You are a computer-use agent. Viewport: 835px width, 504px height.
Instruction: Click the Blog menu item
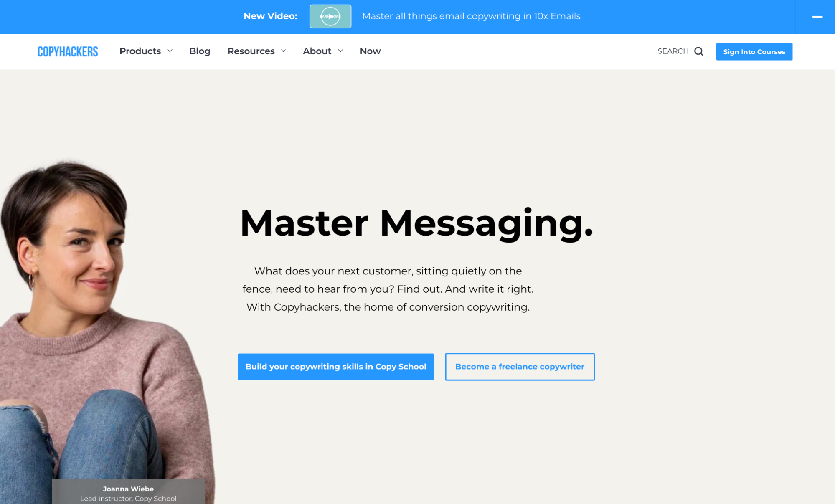200,51
